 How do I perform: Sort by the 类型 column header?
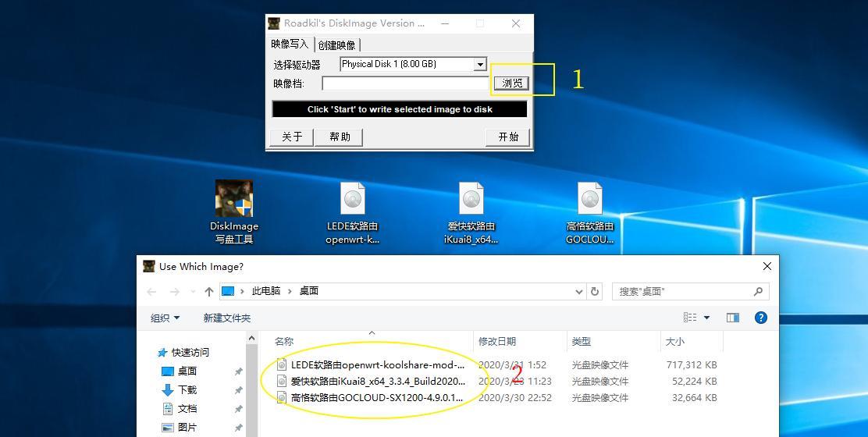[x=582, y=342]
